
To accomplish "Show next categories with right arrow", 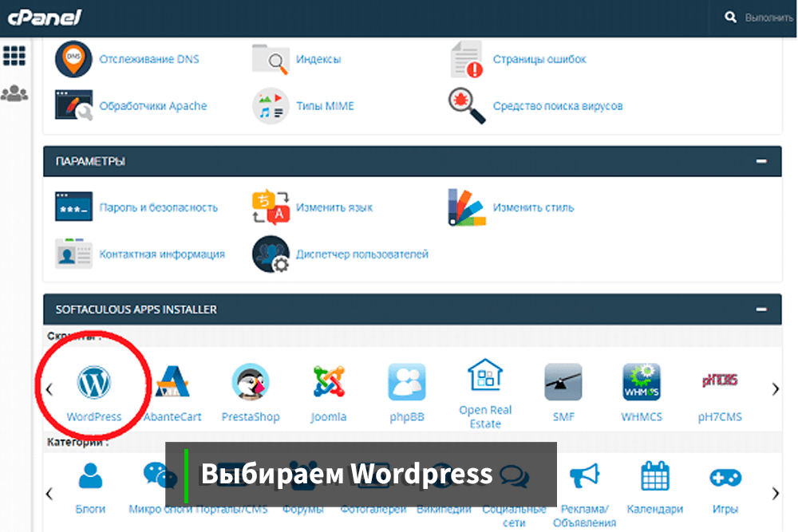I will [775, 494].
